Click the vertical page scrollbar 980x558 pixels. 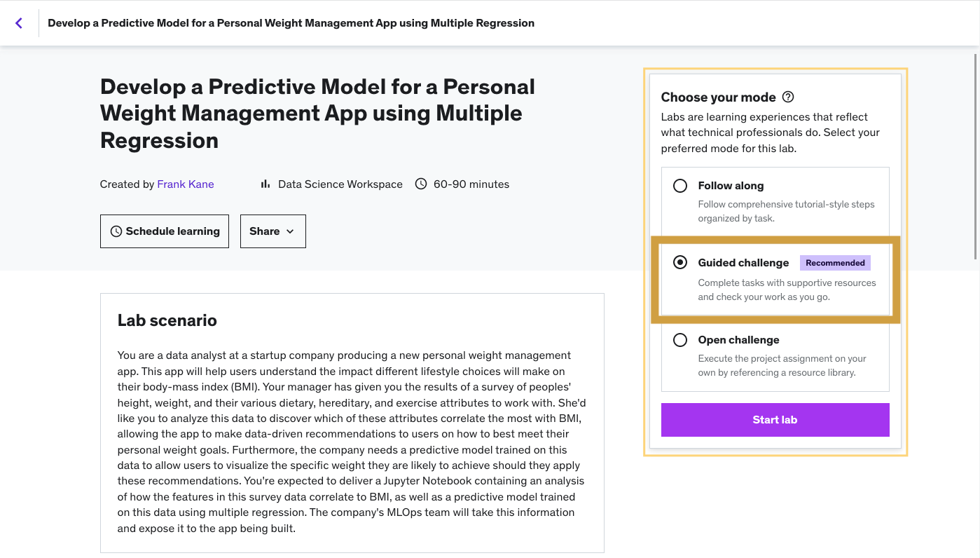(974, 154)
